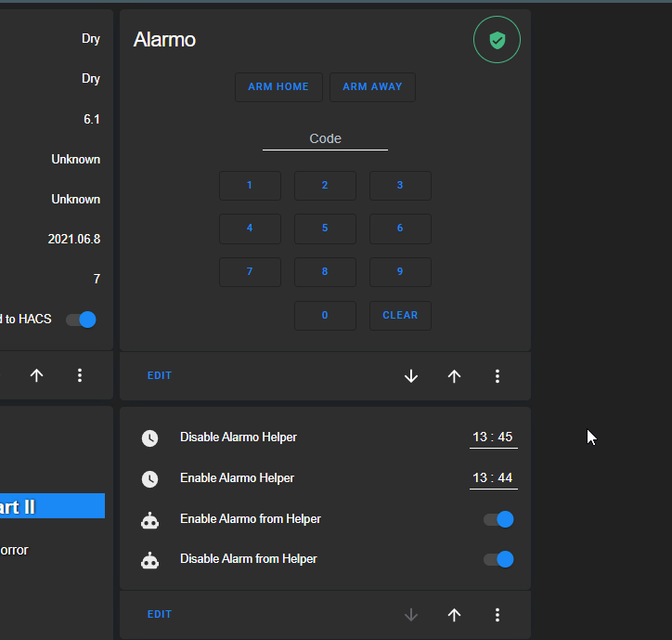
Task: Click the Disable Alarm from Helper label
Action: click(x=249, y=559)
